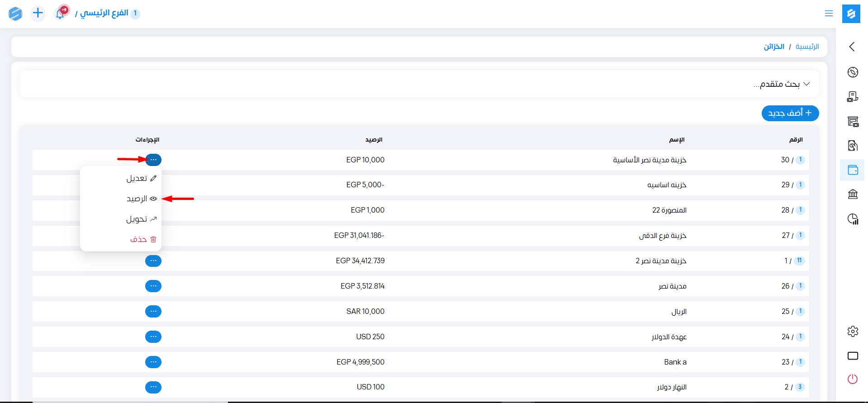Image resolution: width=868 pixels, height=403 pixels.
Task: Click the plus quick-add icon in header
Action: tap(38, 13)
